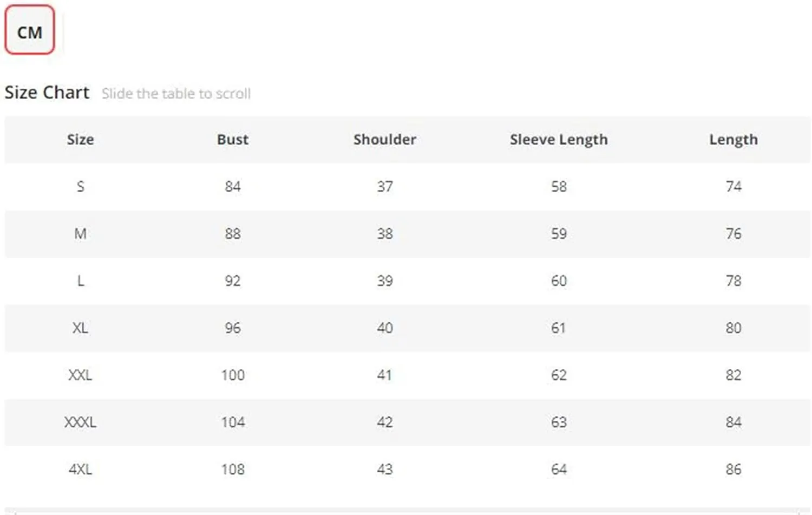Click the 'Slide the table to scroll' hint
Viewport: 812px width, 515px height.
click(176, 94)
